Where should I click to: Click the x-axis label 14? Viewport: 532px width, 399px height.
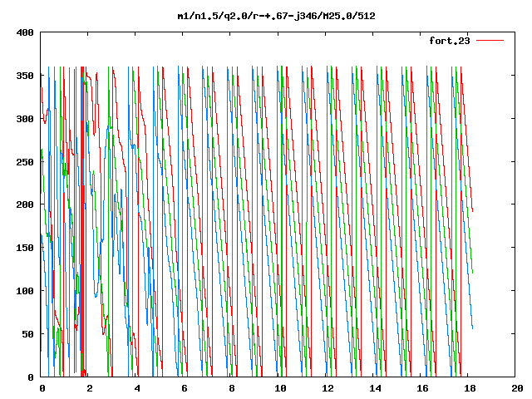click(375, 388)
